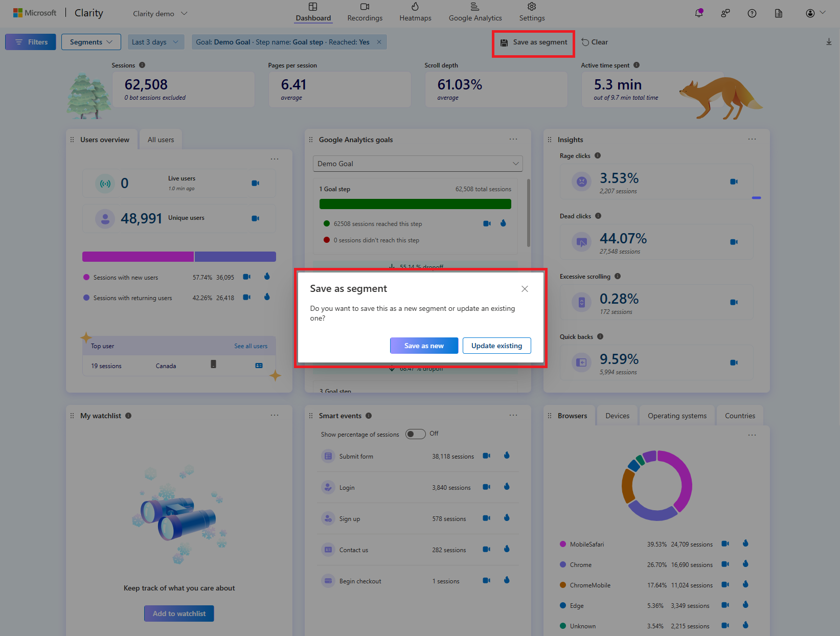Clear all applied filters
The image size is (840, 636).
pyautogui.click(x=595, y=42)
